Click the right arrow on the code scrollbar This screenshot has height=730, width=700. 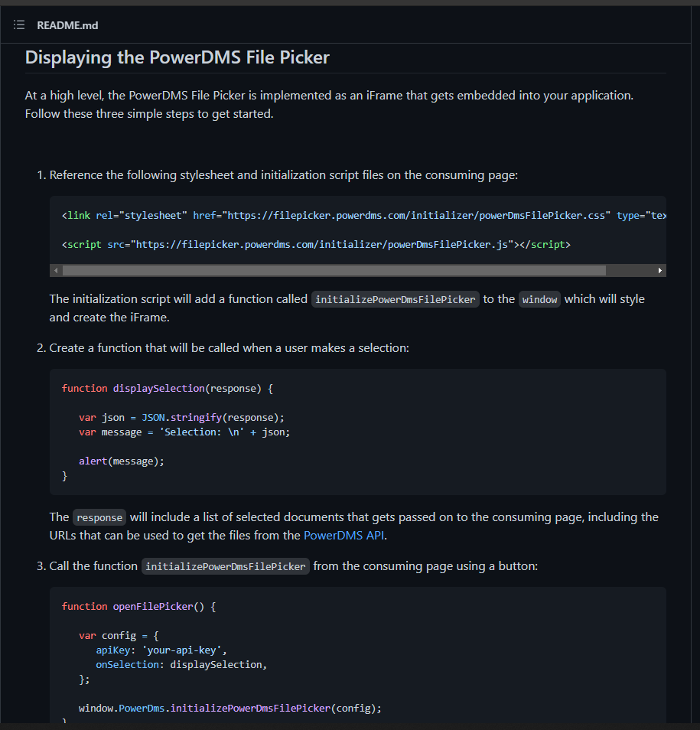[659, 270]
